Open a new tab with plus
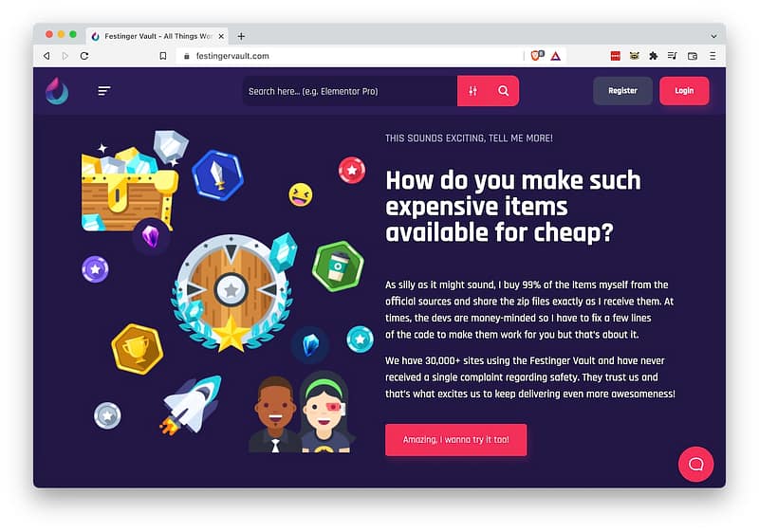759x532 pixels. point(241,36)
